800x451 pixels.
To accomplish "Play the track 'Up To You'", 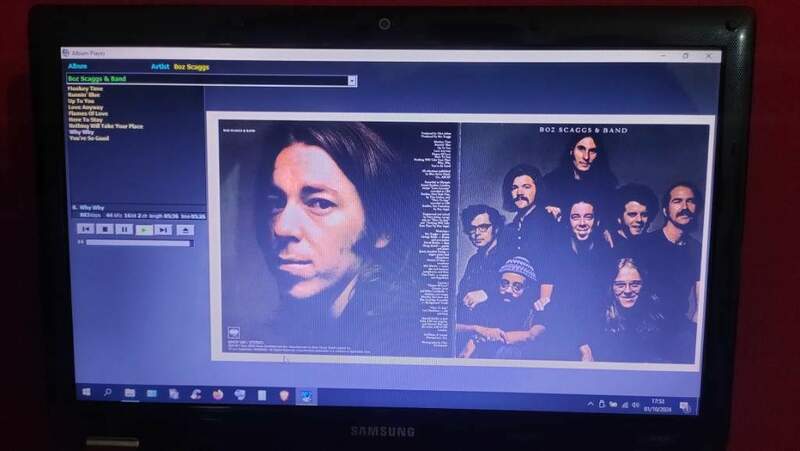I will point(81,101).
